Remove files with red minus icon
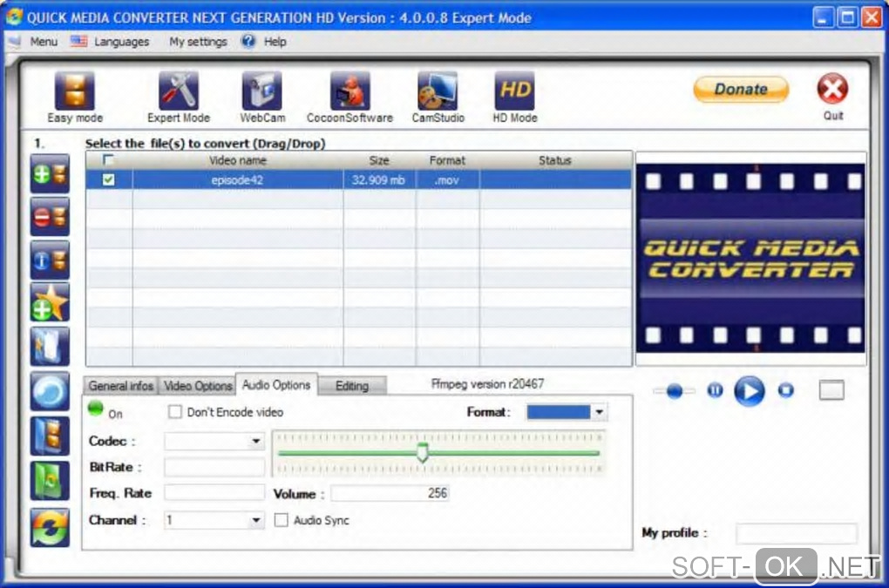Screen dimensions: 889x588 coord(50,217)
